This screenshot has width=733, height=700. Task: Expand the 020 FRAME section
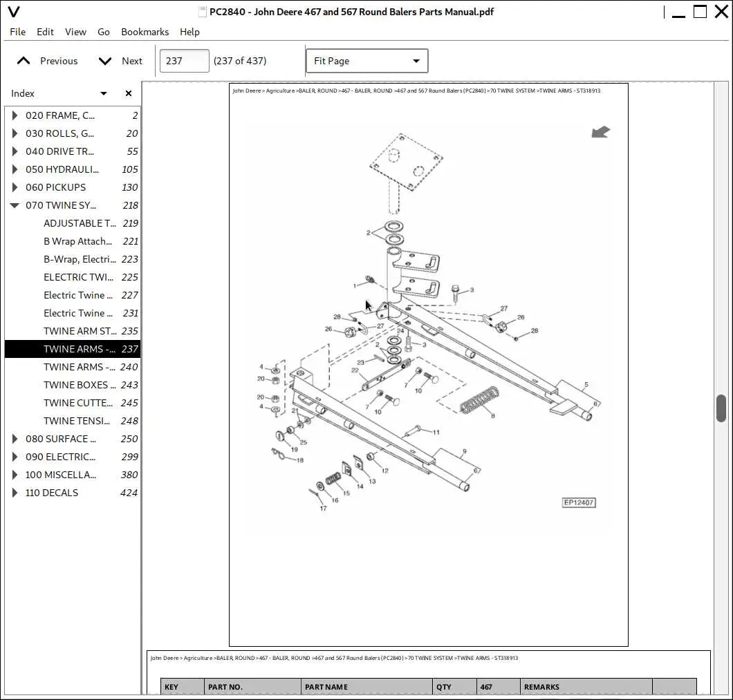tap(15, 115)
